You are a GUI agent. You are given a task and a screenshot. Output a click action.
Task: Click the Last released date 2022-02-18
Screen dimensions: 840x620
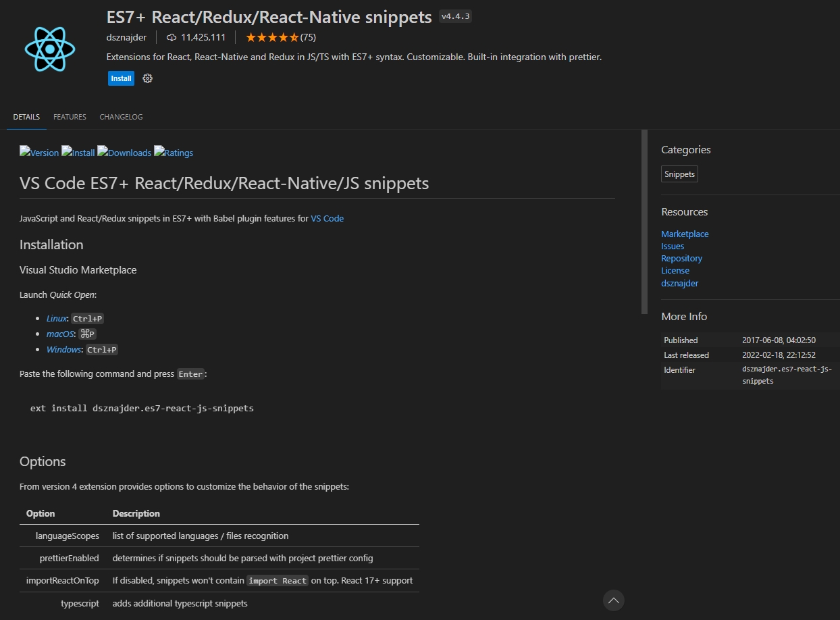779,355
